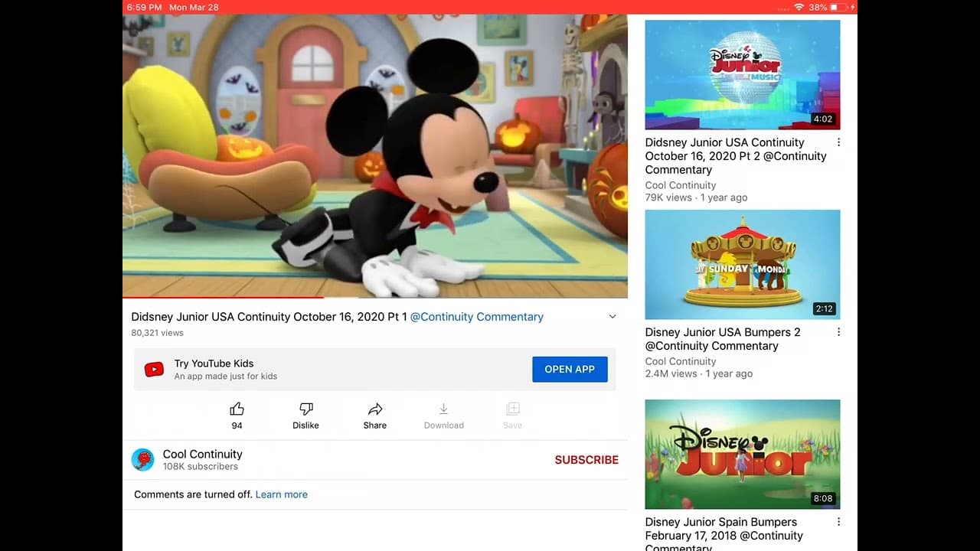Open the Cool Continuity channel name
The image size is (980, 551).
(203, 454)
